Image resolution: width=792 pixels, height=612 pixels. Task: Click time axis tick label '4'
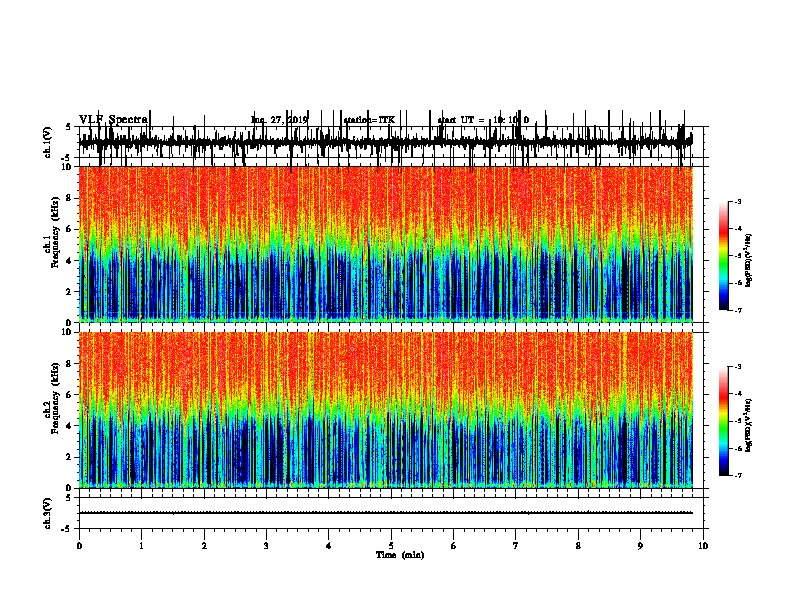tap(329, 546)
